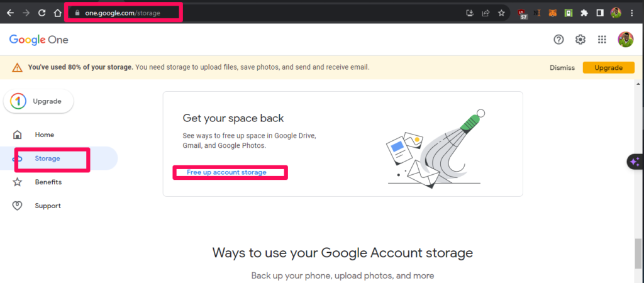Bookmark this page with the star icon
The width and height of the screenshot is (644, 283).
point(501,13)
